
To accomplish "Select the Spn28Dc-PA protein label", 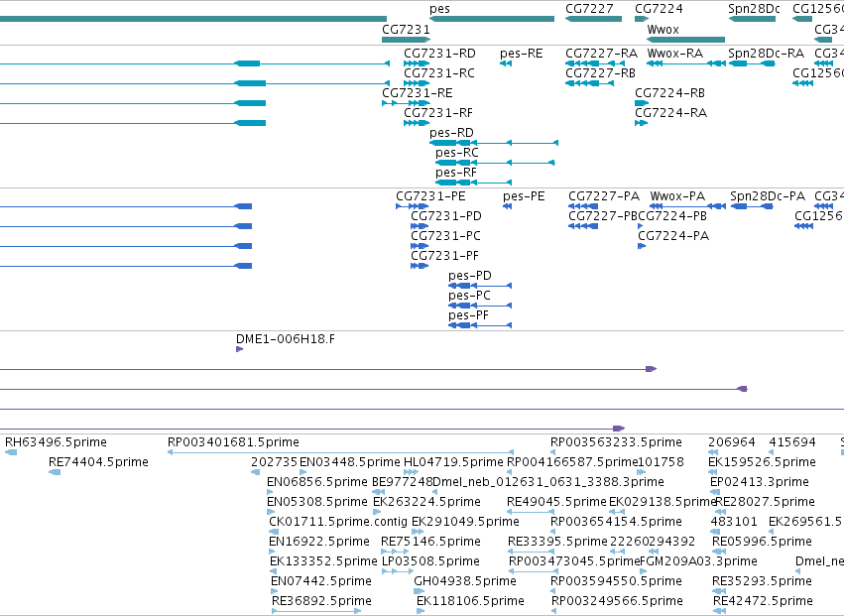I will (x=768, y=196).
